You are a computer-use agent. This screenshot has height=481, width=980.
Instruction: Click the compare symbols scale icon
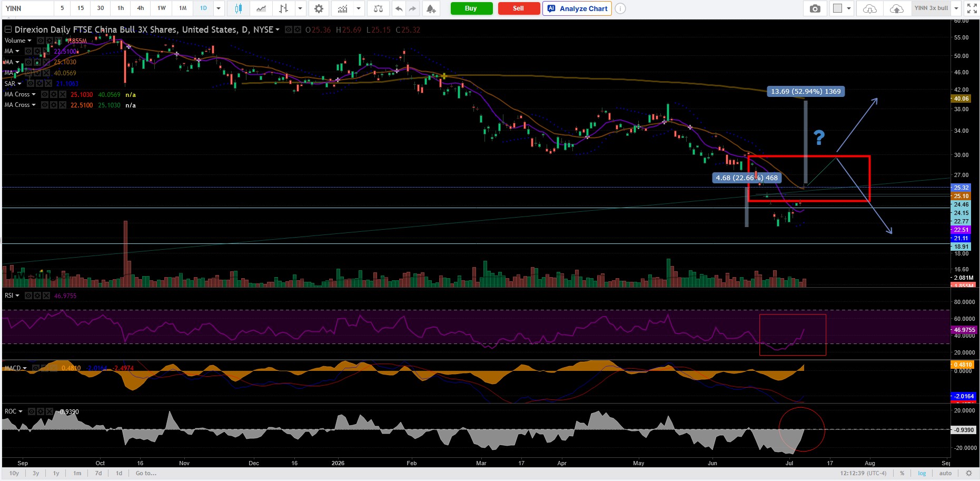tap(378, 8)
